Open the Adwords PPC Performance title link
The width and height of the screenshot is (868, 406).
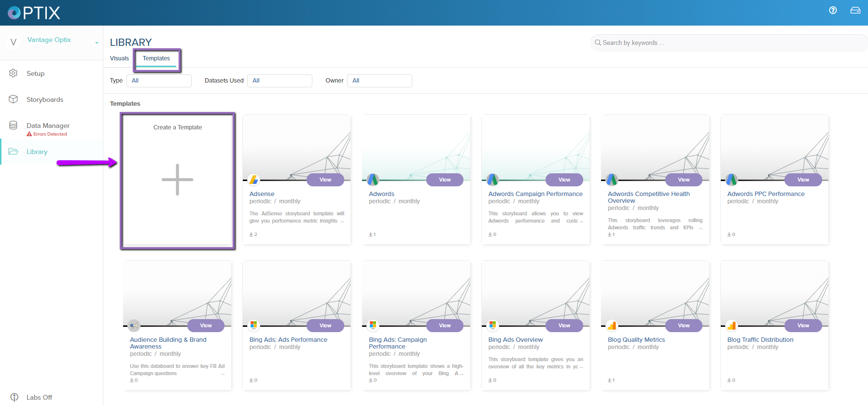tap(766, 194)
